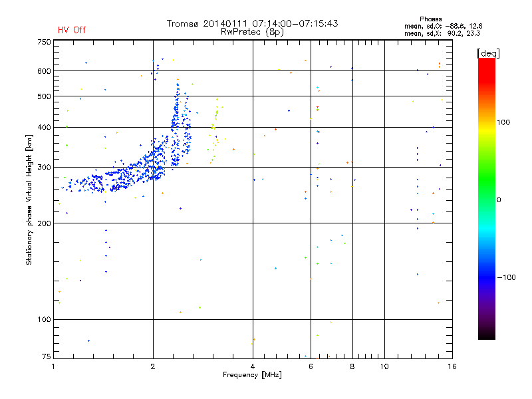
Task: Select the color bar's positive "100" tick label
Action: click(503, 122)
